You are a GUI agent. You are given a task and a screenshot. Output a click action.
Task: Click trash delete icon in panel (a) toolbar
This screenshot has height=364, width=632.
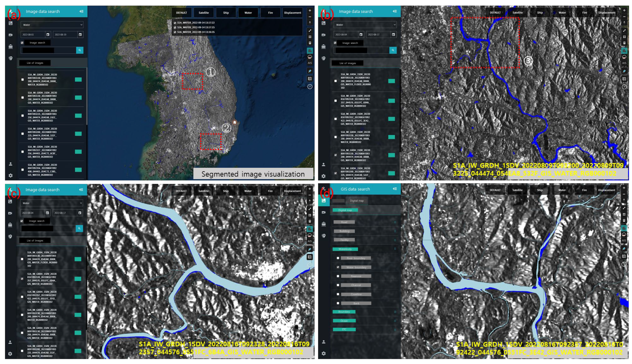pyautogui.click(x=310, y=43)
